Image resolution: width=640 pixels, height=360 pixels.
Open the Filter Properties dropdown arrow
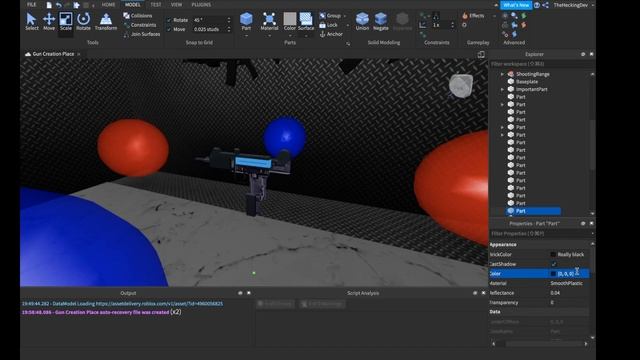[x=592, y=233]
